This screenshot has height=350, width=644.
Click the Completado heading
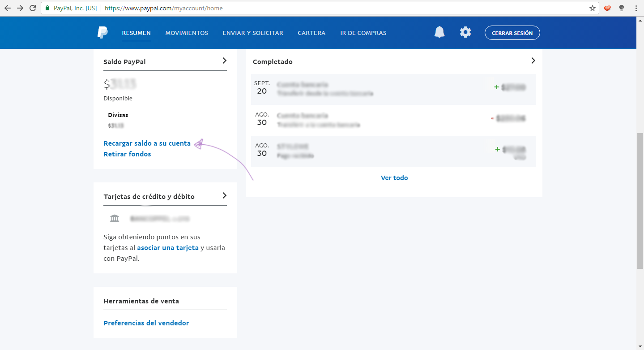[273, 62]
